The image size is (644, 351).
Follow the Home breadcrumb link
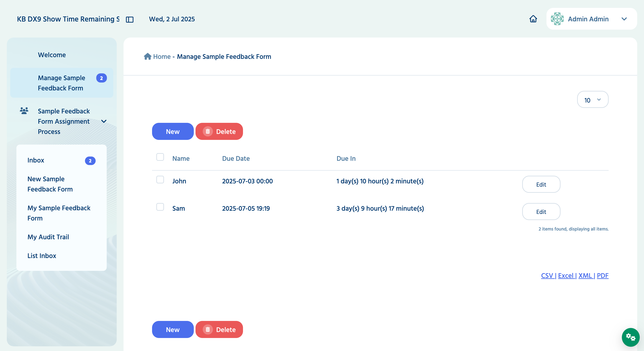click(x=162, y=57)
